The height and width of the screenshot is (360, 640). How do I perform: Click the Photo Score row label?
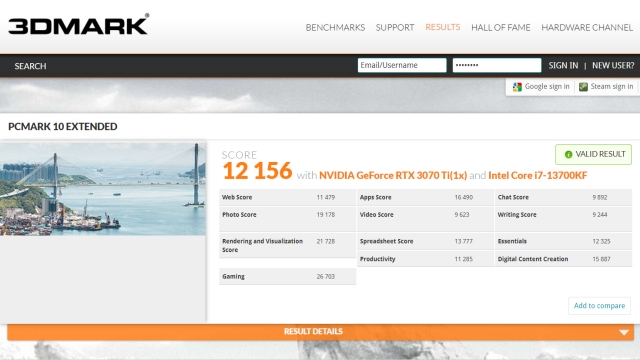239,215
